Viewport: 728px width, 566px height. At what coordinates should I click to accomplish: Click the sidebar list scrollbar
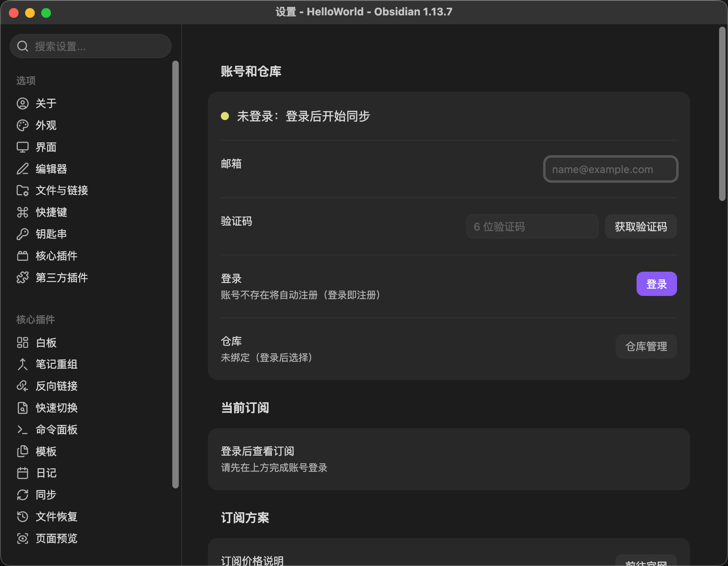pyautogui.click(x=175, y=275)
